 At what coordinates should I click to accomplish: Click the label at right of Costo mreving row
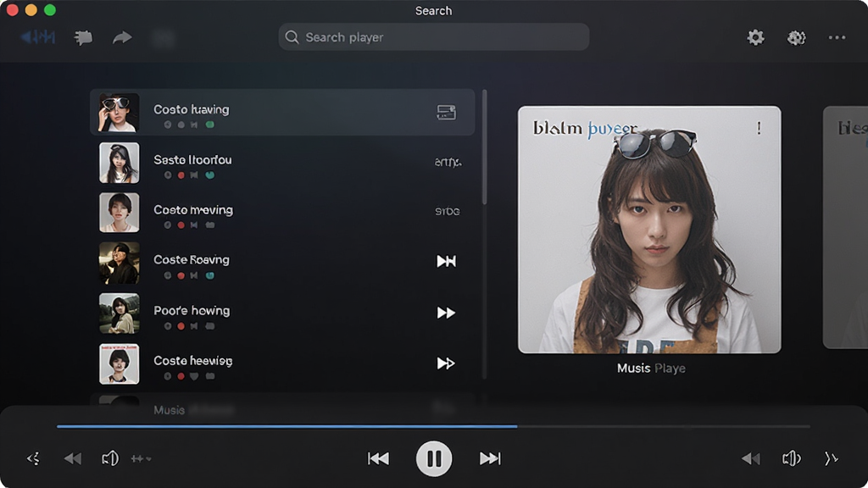[448, 211]
